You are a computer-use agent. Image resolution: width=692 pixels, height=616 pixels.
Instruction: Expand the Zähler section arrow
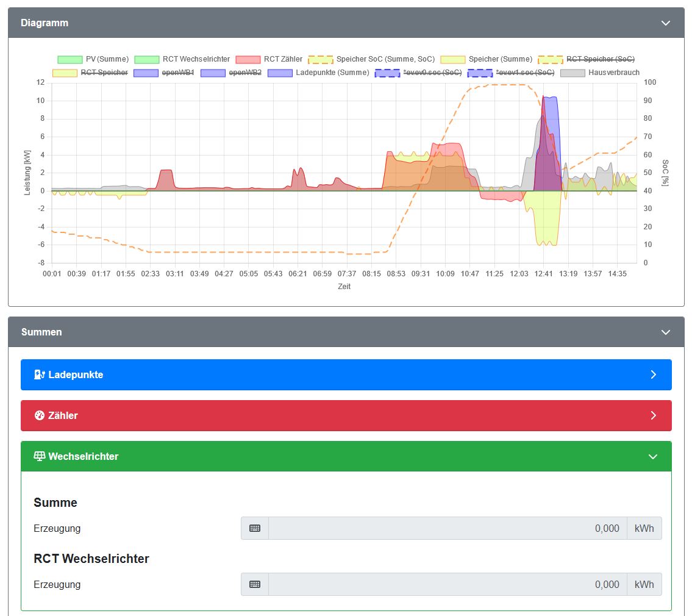click(653, 415)
